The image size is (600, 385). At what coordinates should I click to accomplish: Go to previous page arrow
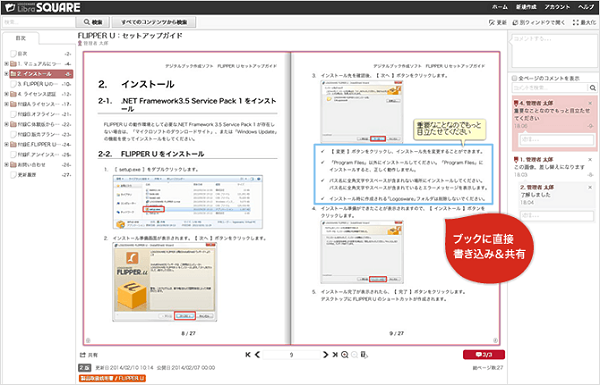tap(257, 355)
